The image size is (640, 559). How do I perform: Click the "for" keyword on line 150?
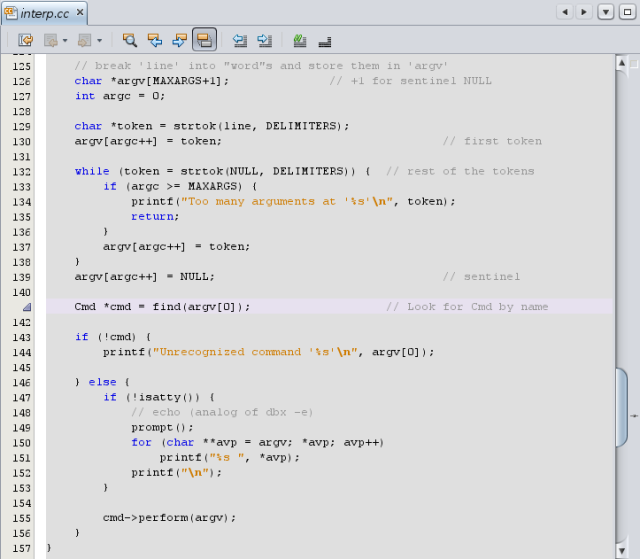(142, 443)
